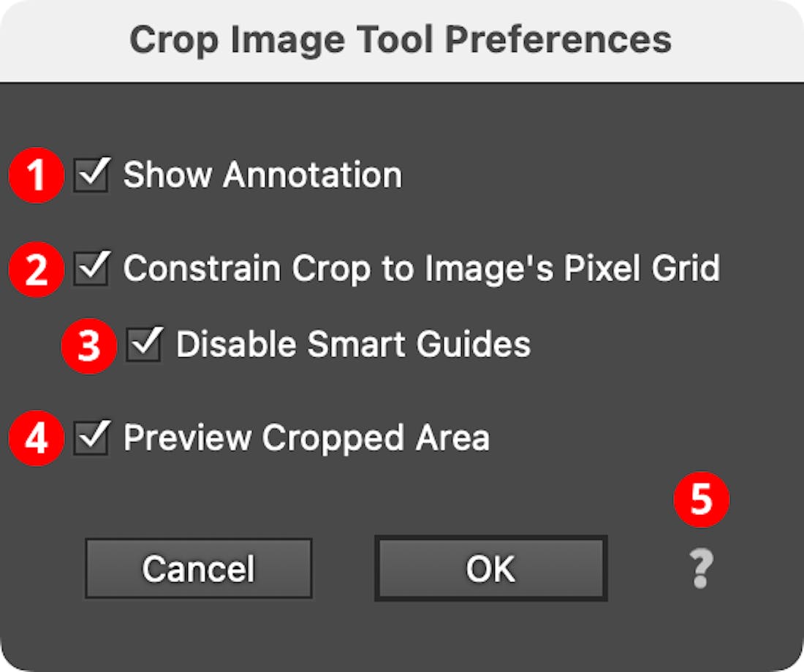804x672 pixels.
Task: Enable Smart Guides by unchecking its box
Action: tap(143, 343)
